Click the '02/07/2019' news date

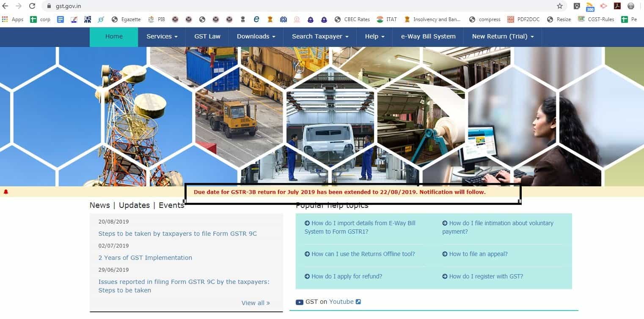[113, 246]
